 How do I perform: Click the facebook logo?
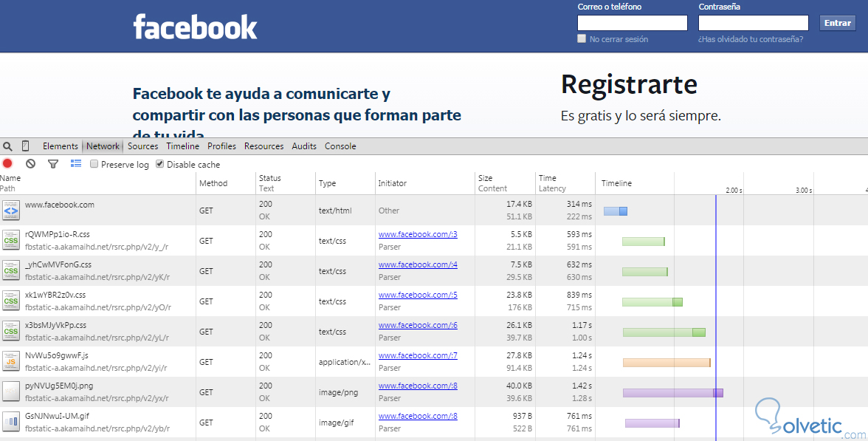point(196,27)
